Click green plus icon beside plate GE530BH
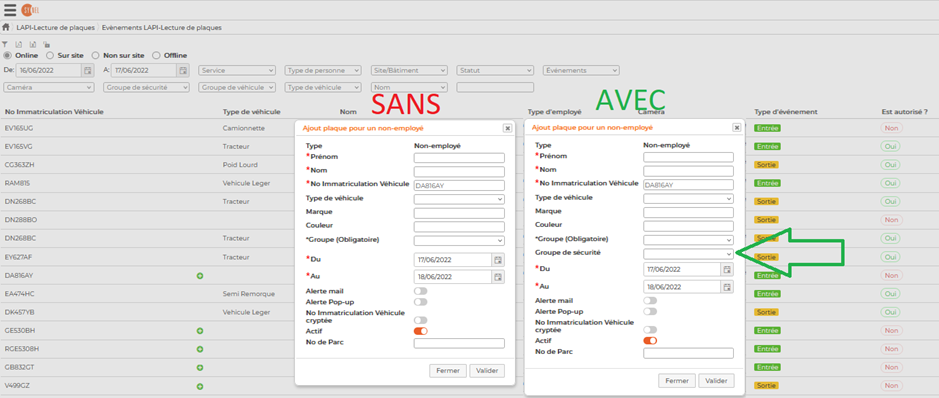The width and height of the screenshot is (939, 398). [200, 330]
